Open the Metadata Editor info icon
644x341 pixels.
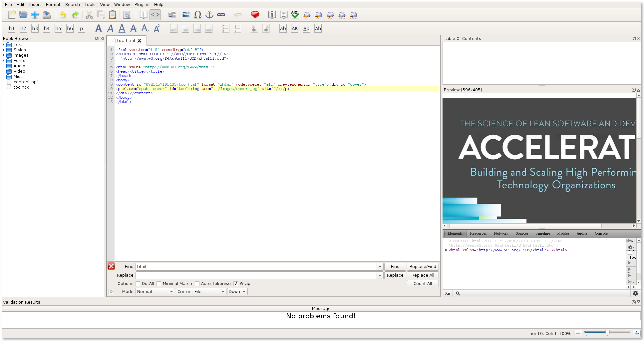tap(272, 15)
